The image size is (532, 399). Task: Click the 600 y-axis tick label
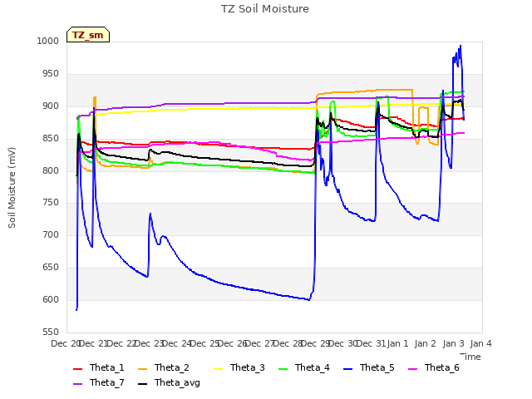51,299
